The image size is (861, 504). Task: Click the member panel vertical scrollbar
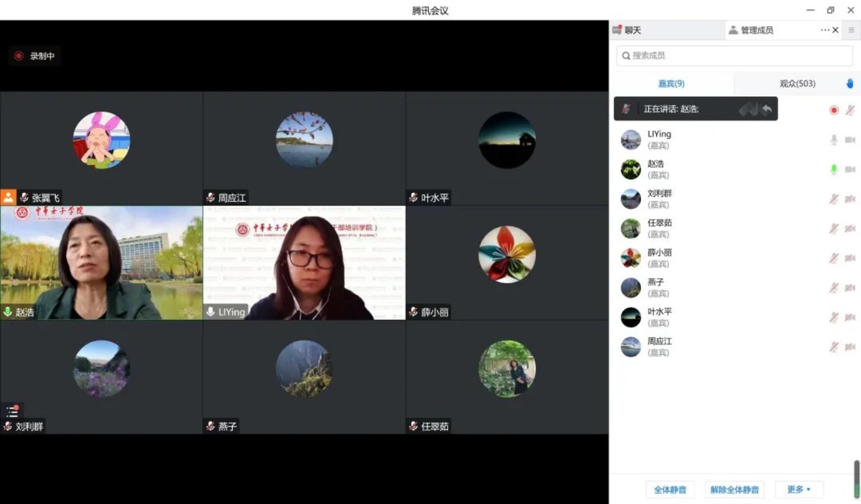857,477
